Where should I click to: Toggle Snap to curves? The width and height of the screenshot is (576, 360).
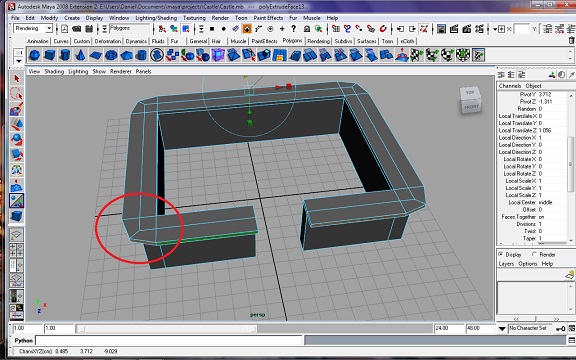(x=347, y=29)
